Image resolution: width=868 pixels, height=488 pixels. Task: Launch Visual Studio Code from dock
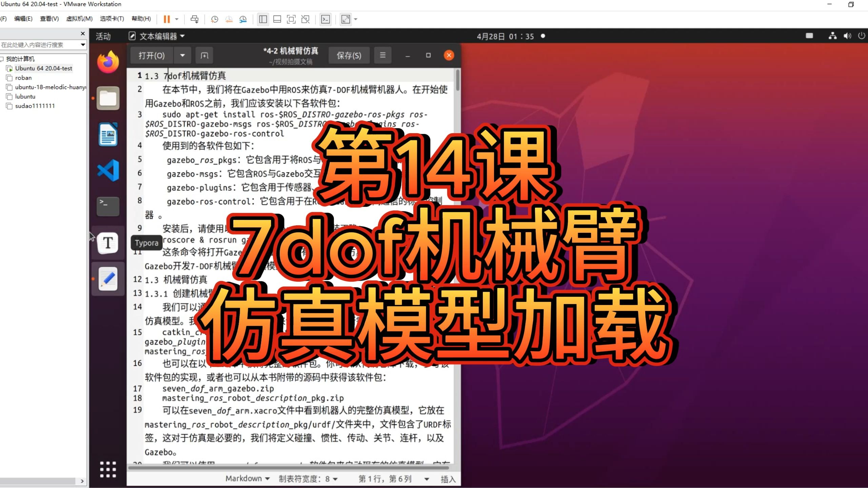coord(108,170)
